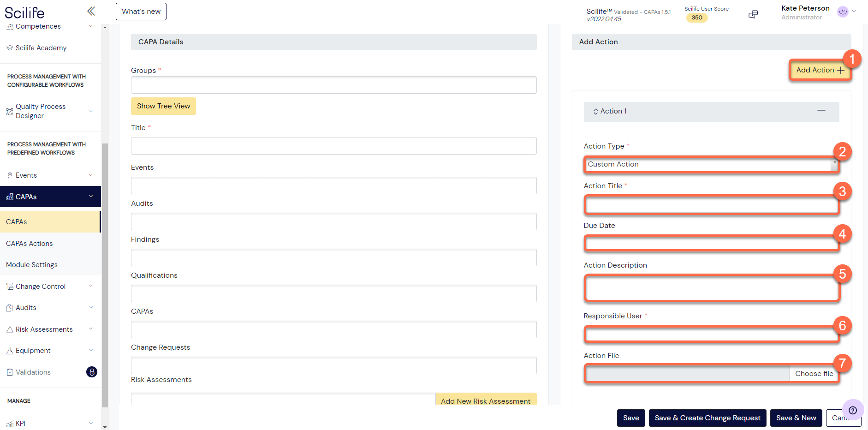This screenshot has height=430, width=868.
Task: Collapse the sidebar with the double-chevron icon
Action: point(91,11)
